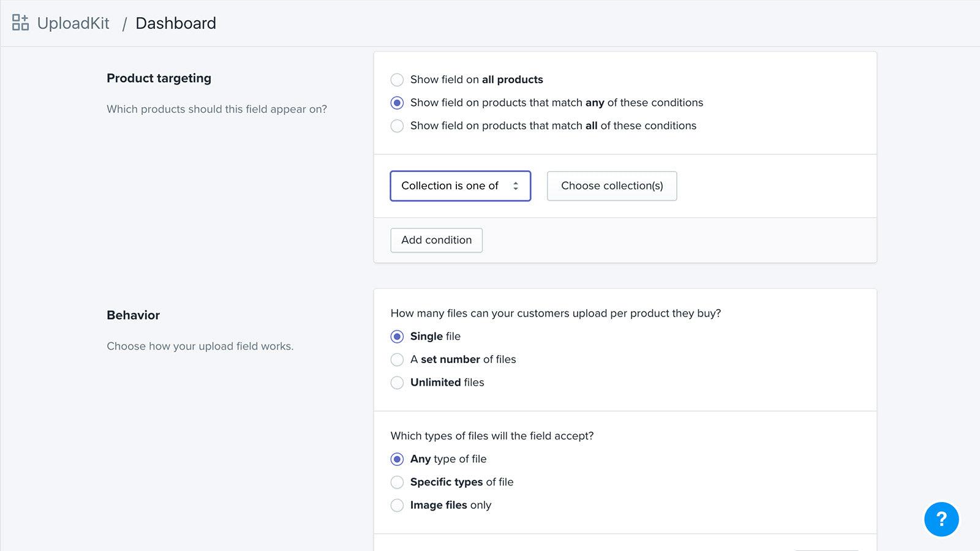Click the stepper arrows in the condition selector

point(514,186)
